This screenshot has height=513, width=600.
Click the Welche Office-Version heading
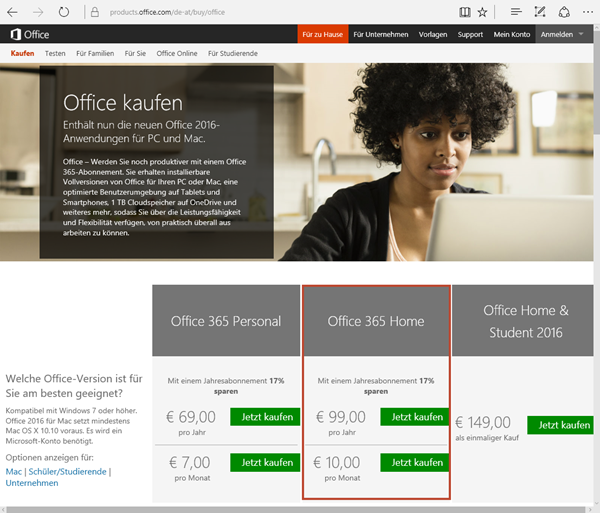pos(74,386)
